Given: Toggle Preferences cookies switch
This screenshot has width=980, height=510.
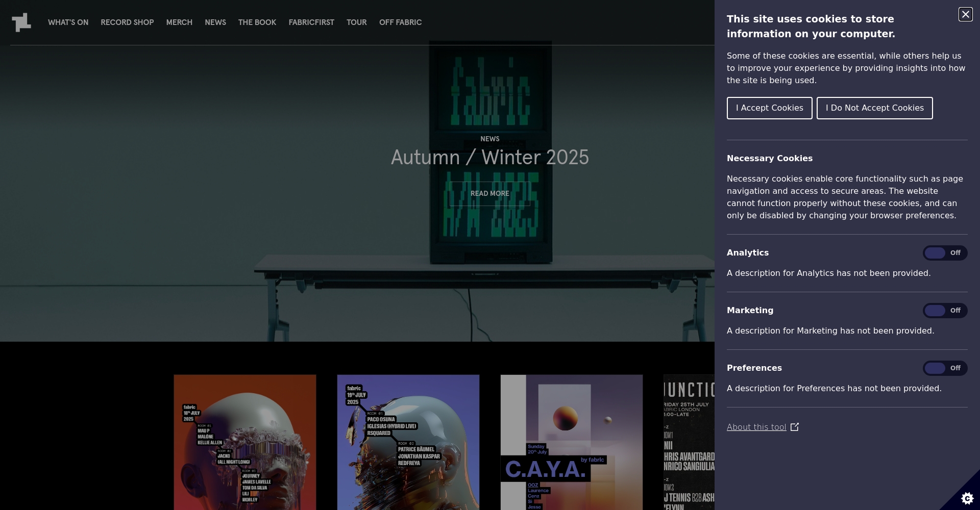Looking at the screenshot, I should (x=945, y=368).
